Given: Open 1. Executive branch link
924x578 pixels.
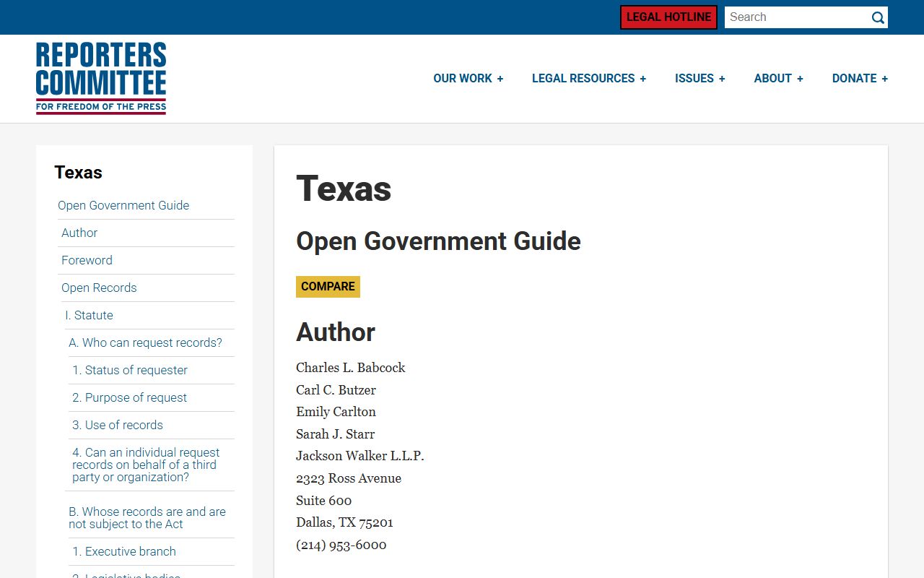Looking at the screenshot, I should 124,551.
